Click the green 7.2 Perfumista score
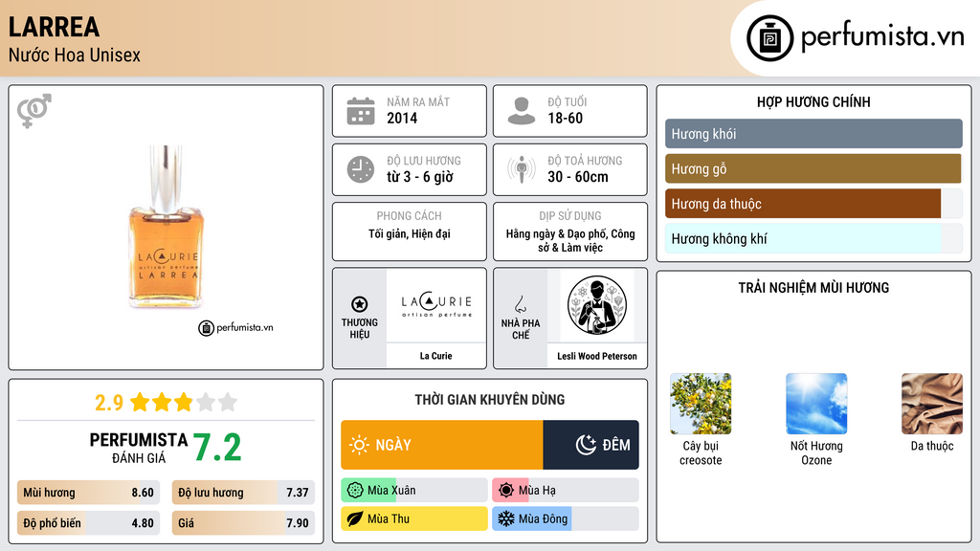This screenshot has width=980, height=551. point(217,448)
